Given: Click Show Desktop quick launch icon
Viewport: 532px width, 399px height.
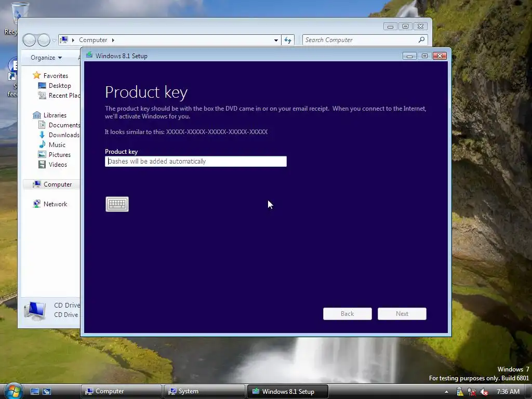Looking at the screenshot, I should [35, 391].
